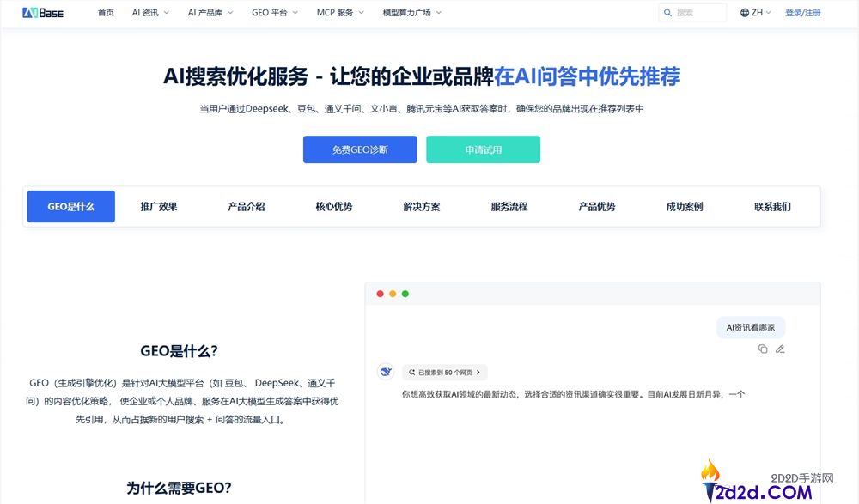The image size is (859, 504).
Task: Edit the AI资讯看哪家 message with pencil icon
Action: (780, 349)
